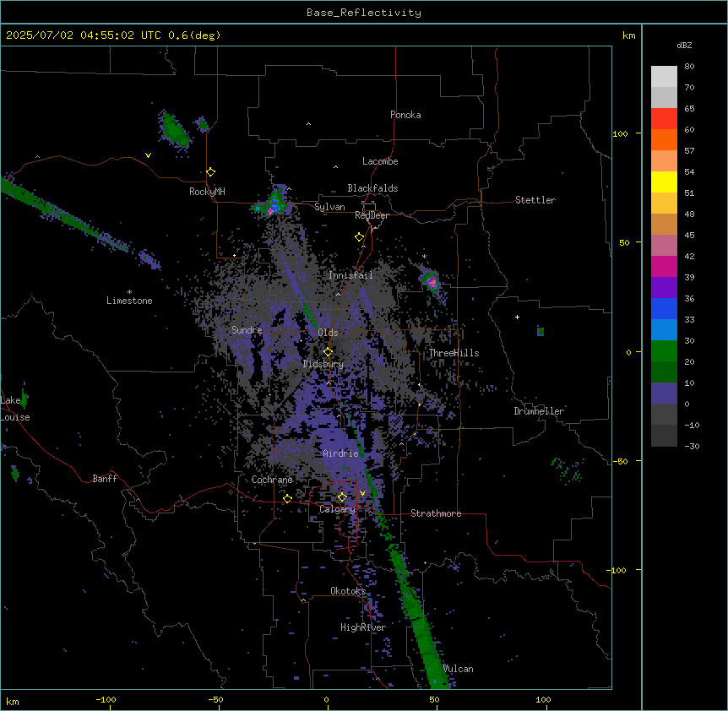The height and width of the screenshot is (711, 728).
Task: Click the blue 33-36 dBZ legend swatch
Action: 664,308
